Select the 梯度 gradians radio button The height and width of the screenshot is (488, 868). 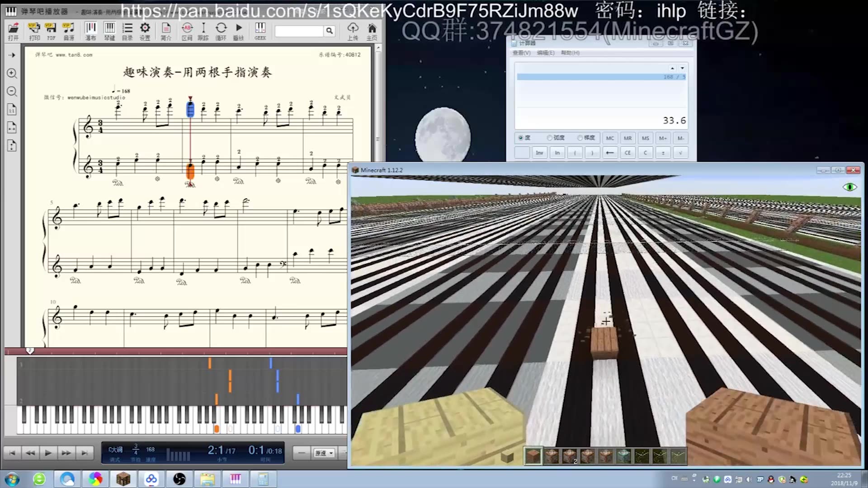coord(580,138)
